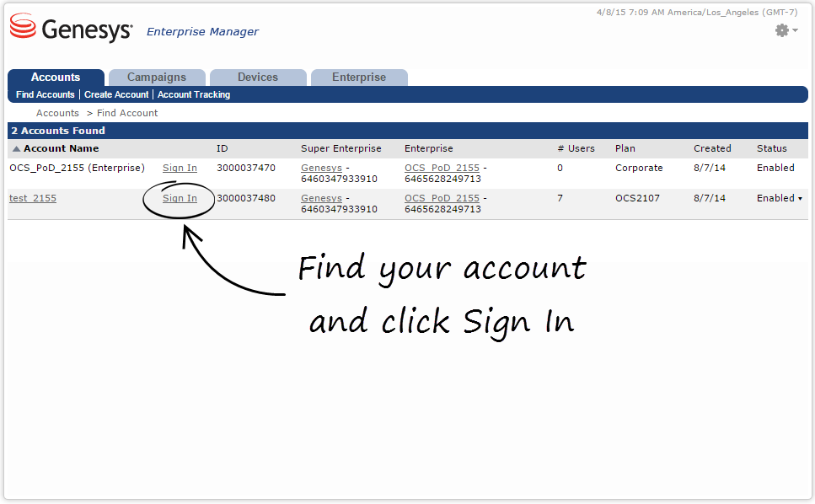Open Account Tracking in the submenu

[x=194, y=95]
